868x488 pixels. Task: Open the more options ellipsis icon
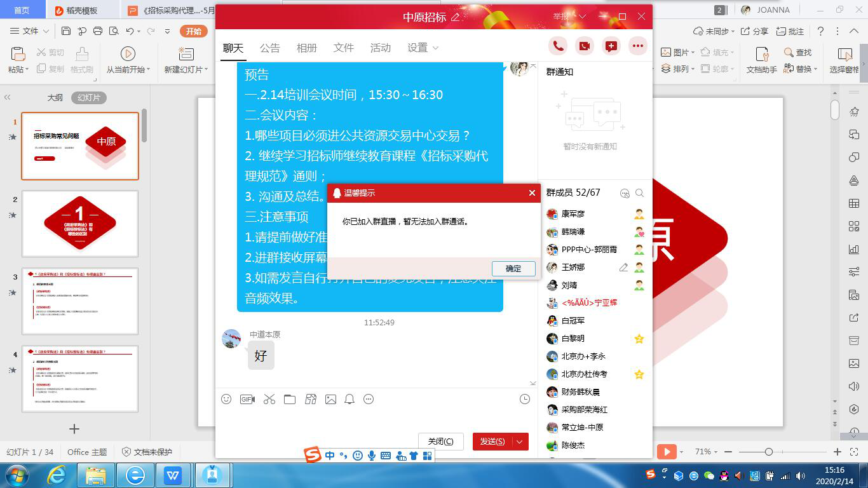click(637, 46)
